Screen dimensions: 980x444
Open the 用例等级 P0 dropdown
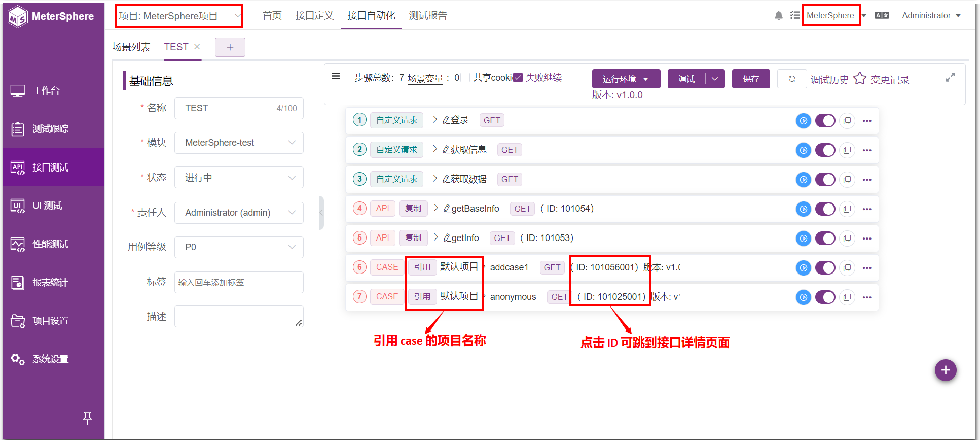click(x=239, y=247)
